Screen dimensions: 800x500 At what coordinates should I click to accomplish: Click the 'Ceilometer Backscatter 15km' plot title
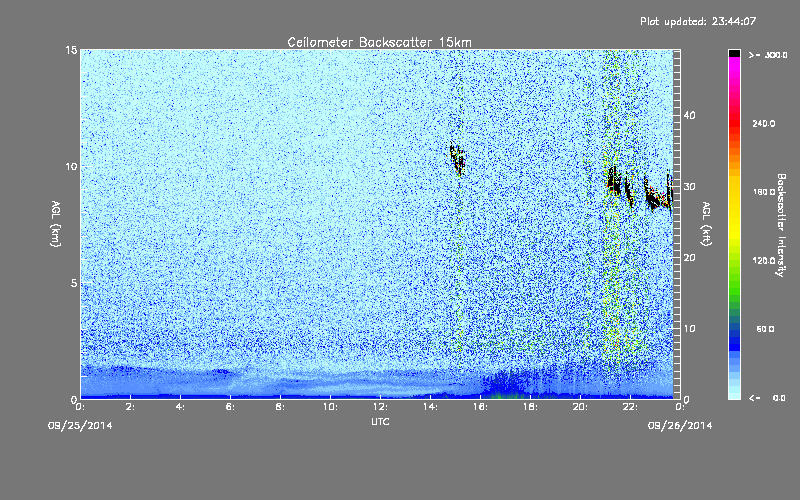point(379,42)
